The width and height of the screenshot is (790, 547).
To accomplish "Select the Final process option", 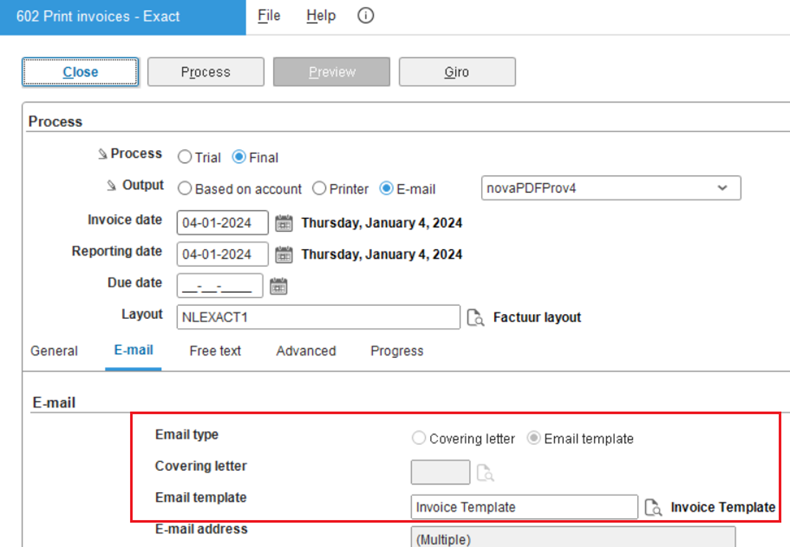I will coord(240,158).
